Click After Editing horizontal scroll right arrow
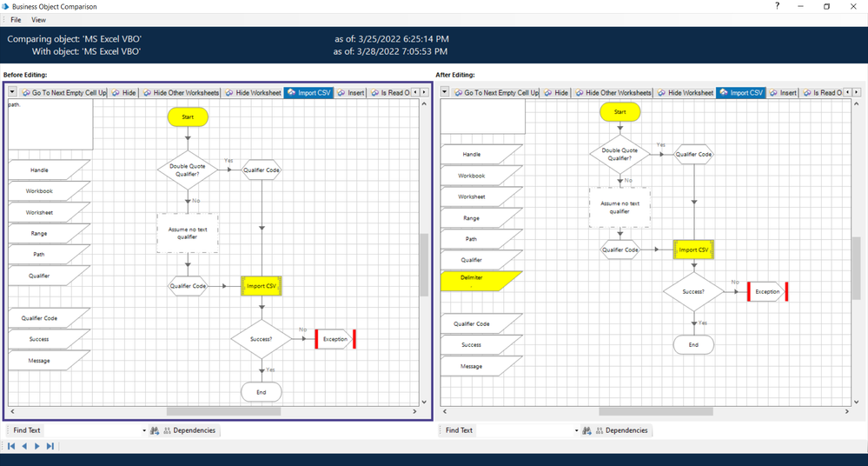Image resolution: width=868 pixels, height=466 pixels. [x=847, y=412]
